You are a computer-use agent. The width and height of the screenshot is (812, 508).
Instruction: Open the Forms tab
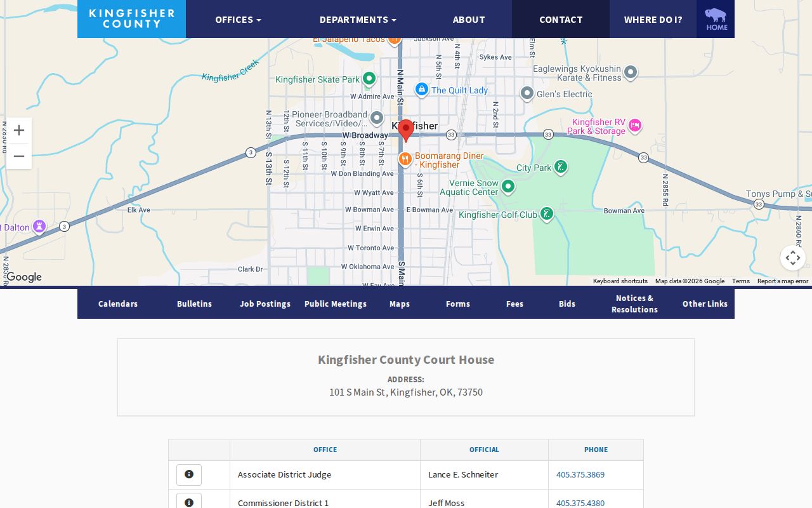[x=458, y=304]
